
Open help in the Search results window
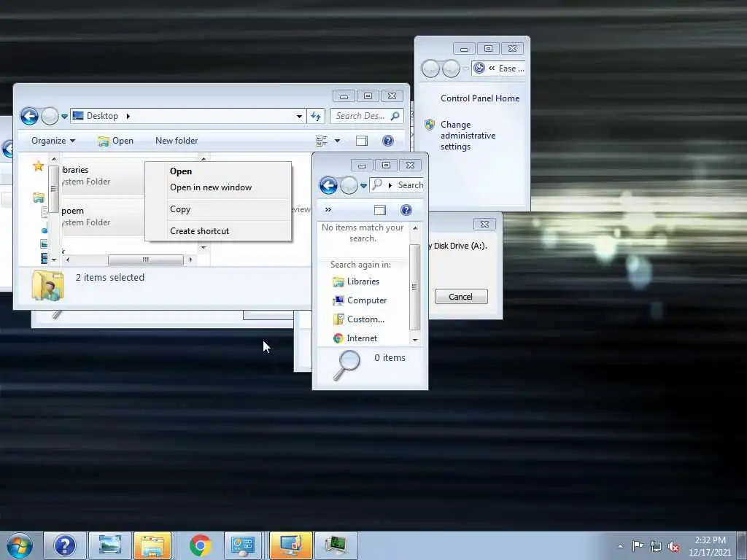(x=406, y=210)
